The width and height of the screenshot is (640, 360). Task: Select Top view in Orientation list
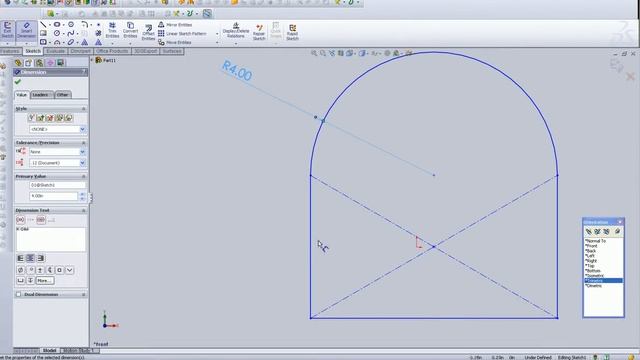pos(590,266)
